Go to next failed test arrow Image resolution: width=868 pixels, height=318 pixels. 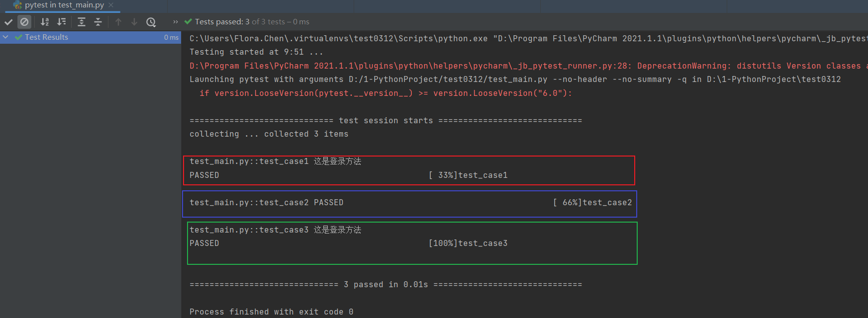(134, 22)
